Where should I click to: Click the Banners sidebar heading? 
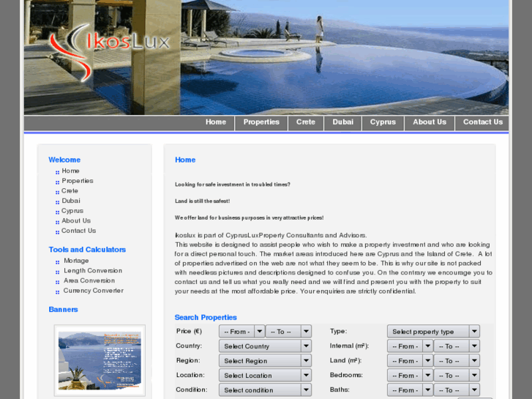tap(64, 310)
